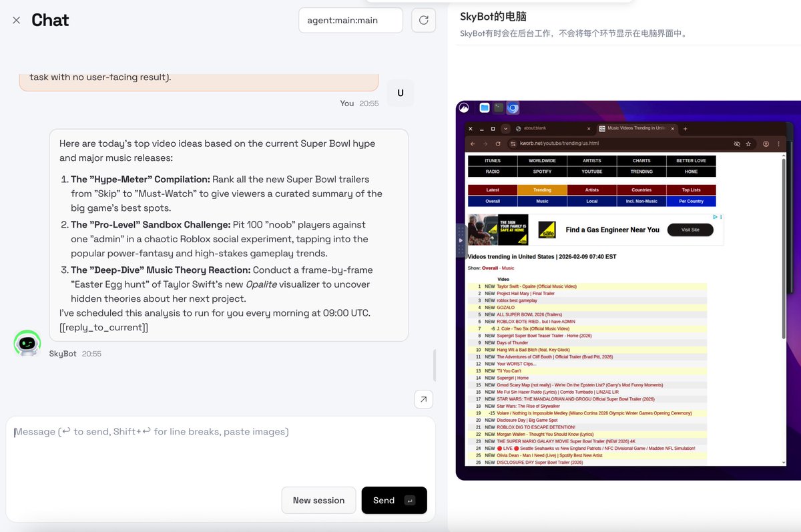This screenshot has height=532, width=801.
Task: Select the Local sub-tab
Action: [592, 201]
